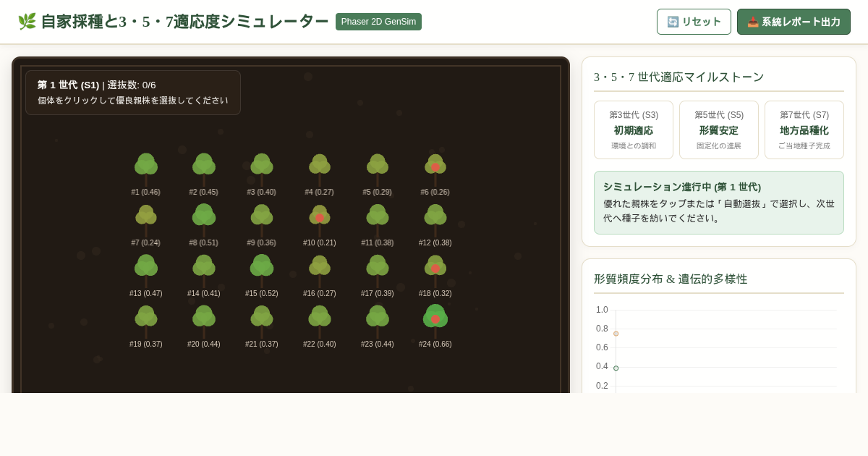This screenshot has width=868, height=456.
Task: Open the 第7世代 (S7) 地方品種化 milestone card
Action: click(804, 130)
